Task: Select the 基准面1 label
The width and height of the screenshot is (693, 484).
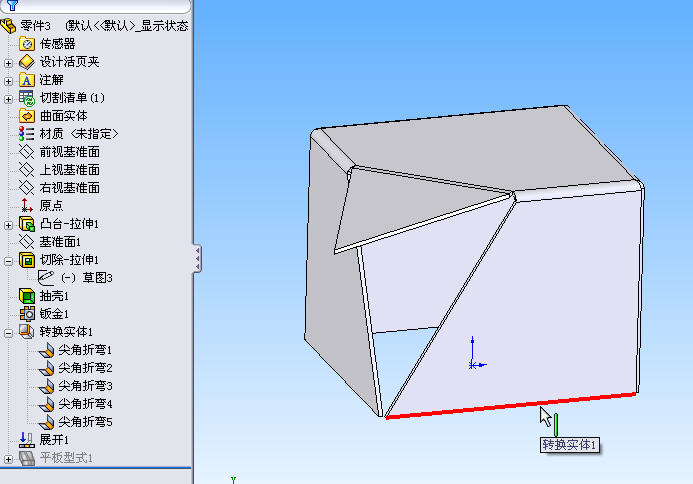Action: coord(60,242)
